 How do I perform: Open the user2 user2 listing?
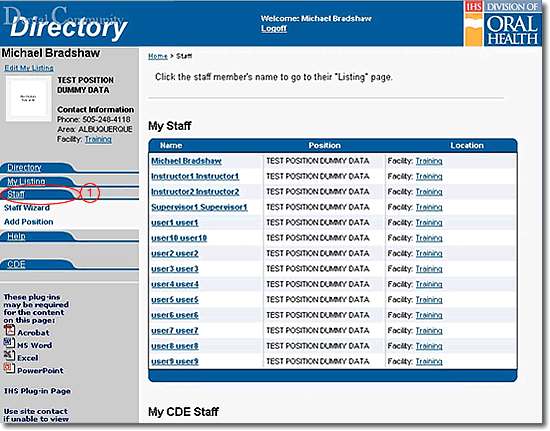pyautogui.click(x=175, y=254)
